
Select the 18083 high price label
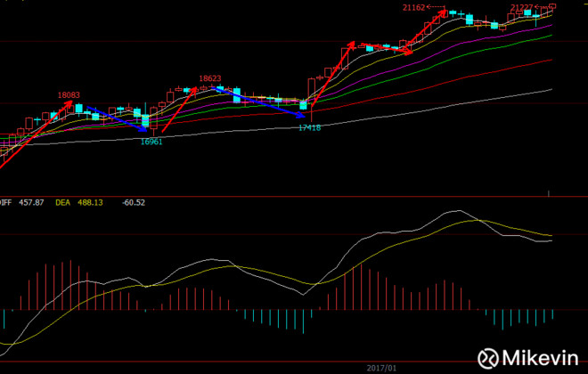click(69, 95)
